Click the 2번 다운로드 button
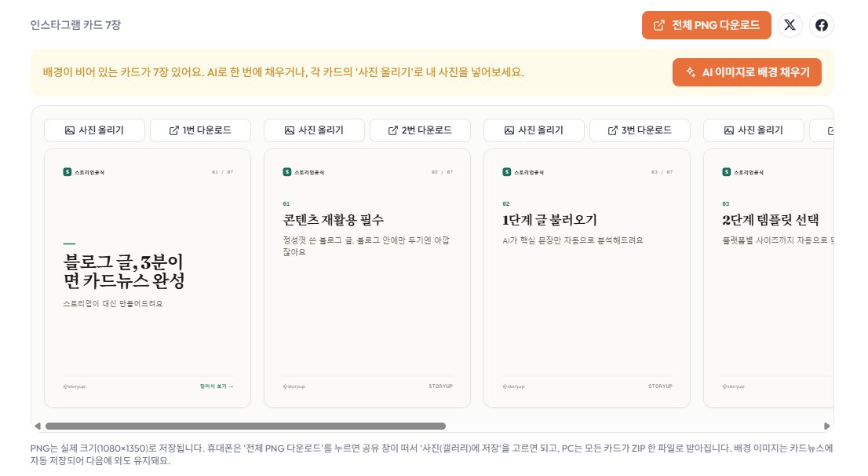The width and height of the screenshot is (868, 476). point(420,130)
